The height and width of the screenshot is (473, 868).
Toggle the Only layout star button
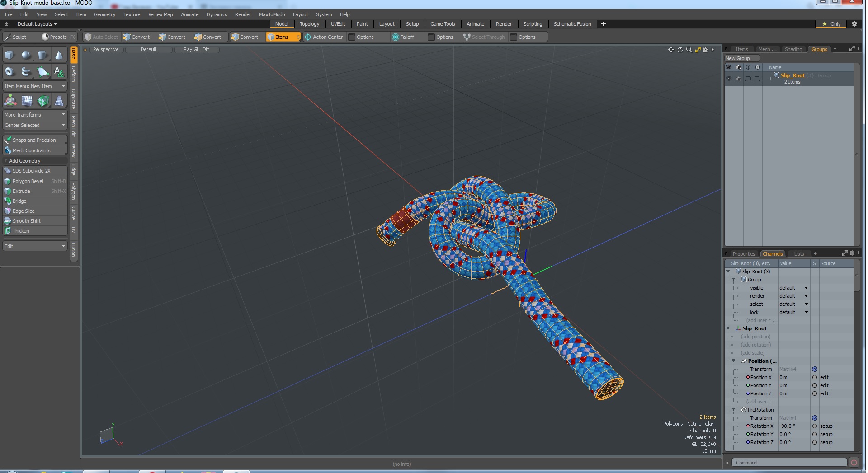[x=831, y=24]
